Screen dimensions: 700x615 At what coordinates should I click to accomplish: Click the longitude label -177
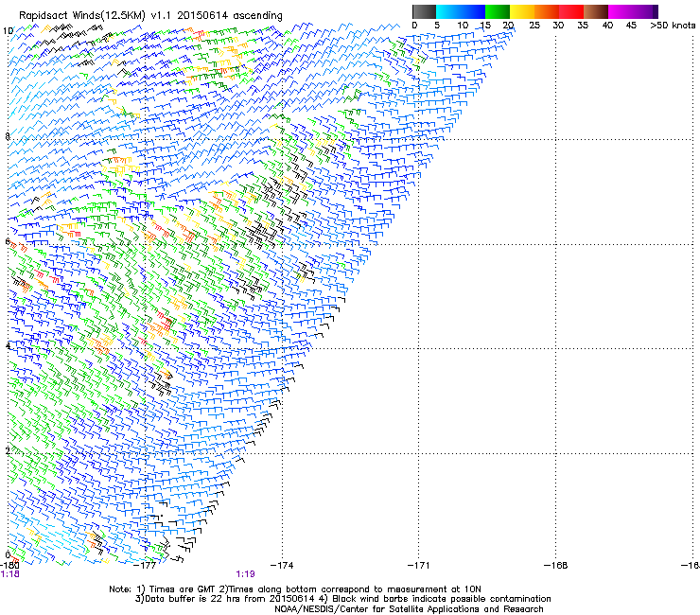(146, 566)
